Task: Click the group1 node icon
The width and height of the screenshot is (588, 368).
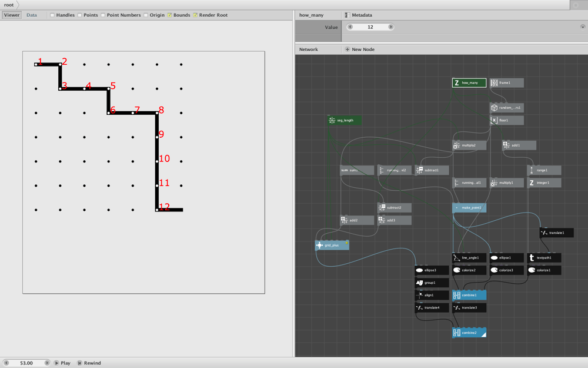Action: (419, 283)
